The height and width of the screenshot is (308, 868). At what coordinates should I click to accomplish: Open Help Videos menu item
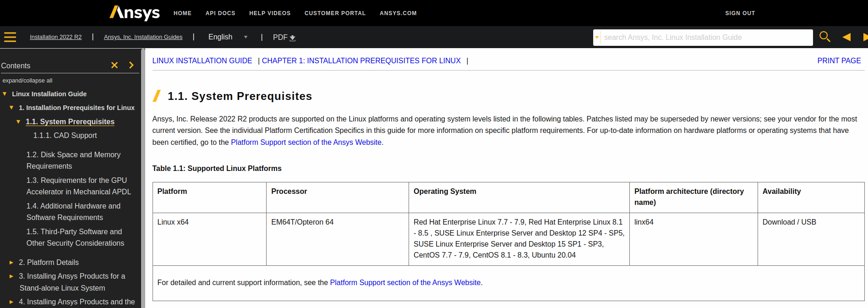coord(270,13)
